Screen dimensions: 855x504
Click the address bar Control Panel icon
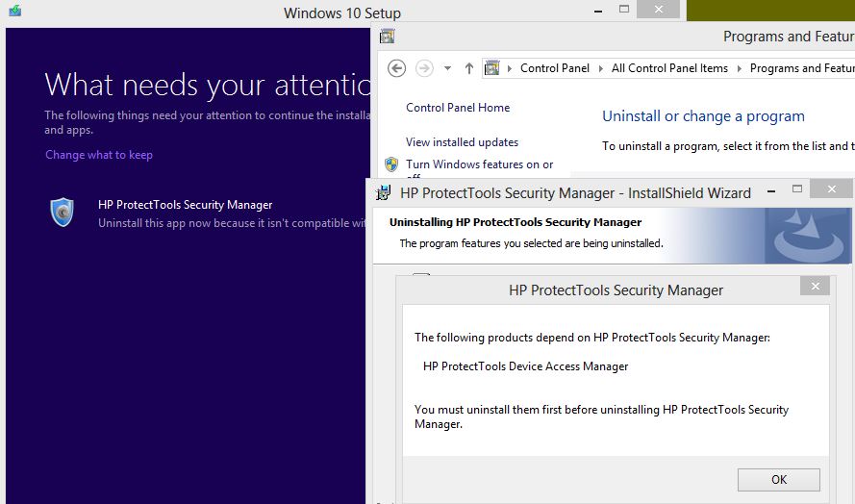point(493,68)
